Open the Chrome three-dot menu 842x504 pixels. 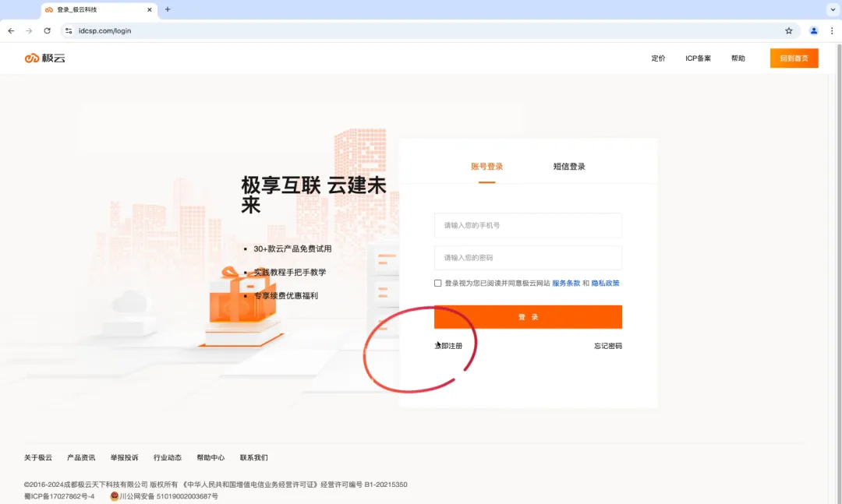click(x=832, y=30)
